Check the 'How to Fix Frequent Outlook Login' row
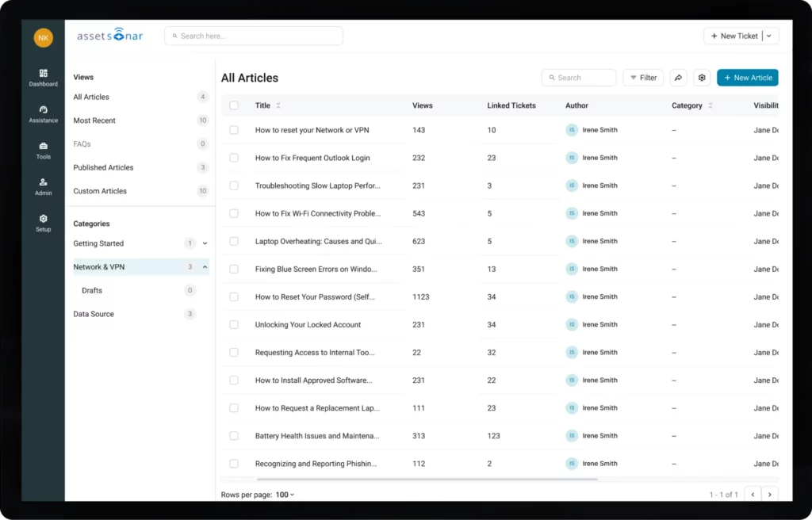 click(x=234, y=158)
